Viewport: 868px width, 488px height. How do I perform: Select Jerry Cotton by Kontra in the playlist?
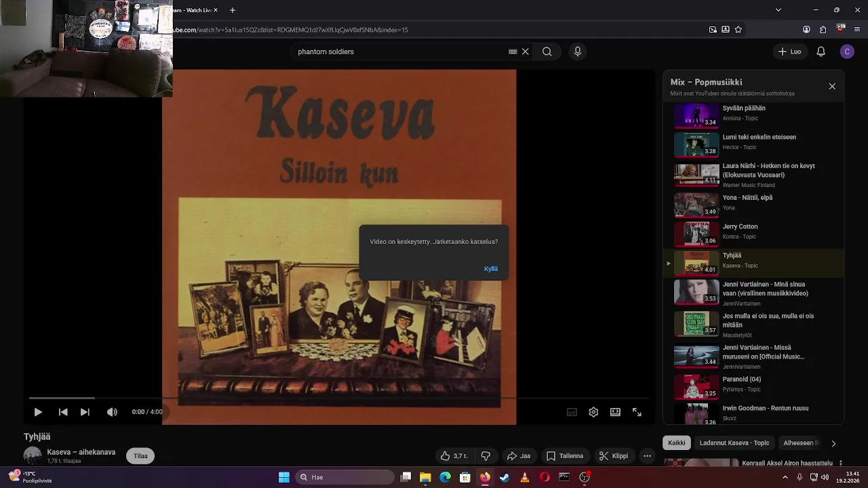[x=753, y=233]
